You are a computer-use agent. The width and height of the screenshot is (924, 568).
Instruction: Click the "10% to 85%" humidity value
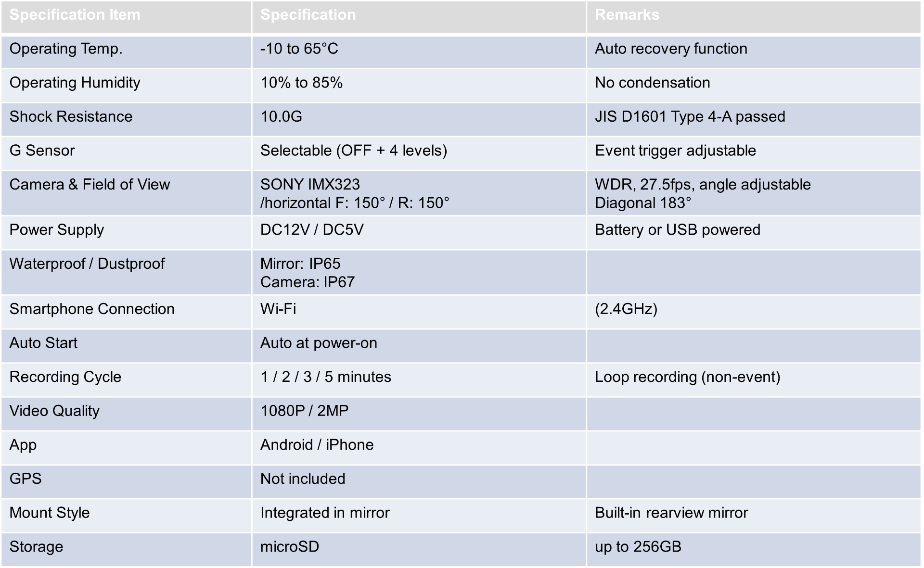pos(301,83)
